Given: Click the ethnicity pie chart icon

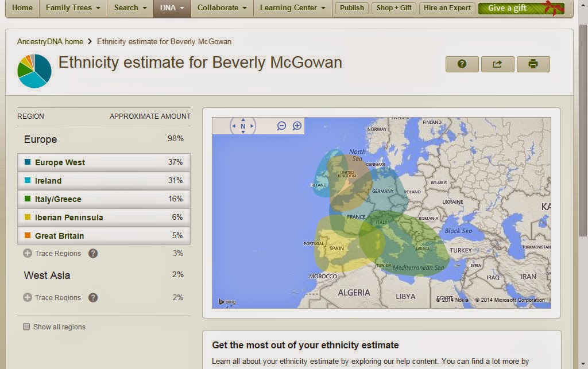Looking at the screenshot, I should 34,71.
